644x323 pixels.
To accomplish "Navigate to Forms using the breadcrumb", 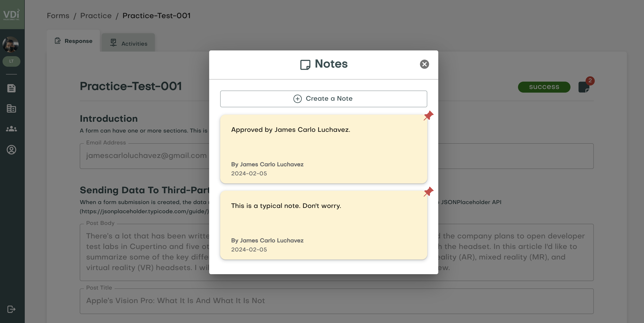I will point(58,16).
